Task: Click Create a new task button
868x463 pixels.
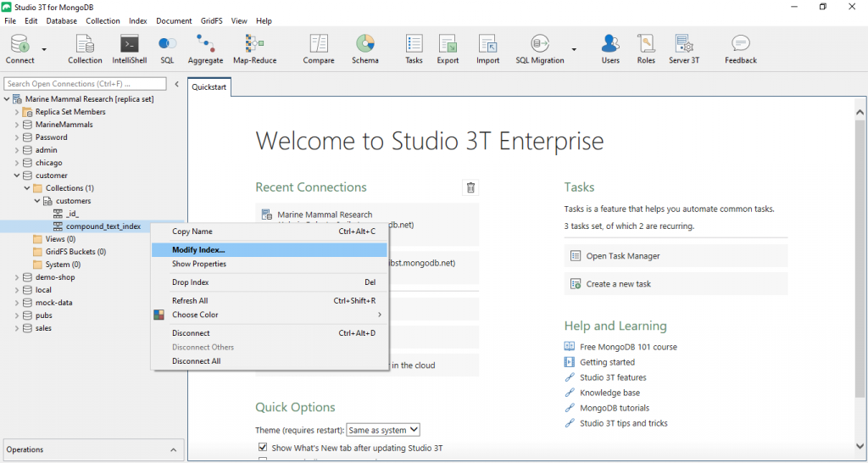Action: [676, 283]
